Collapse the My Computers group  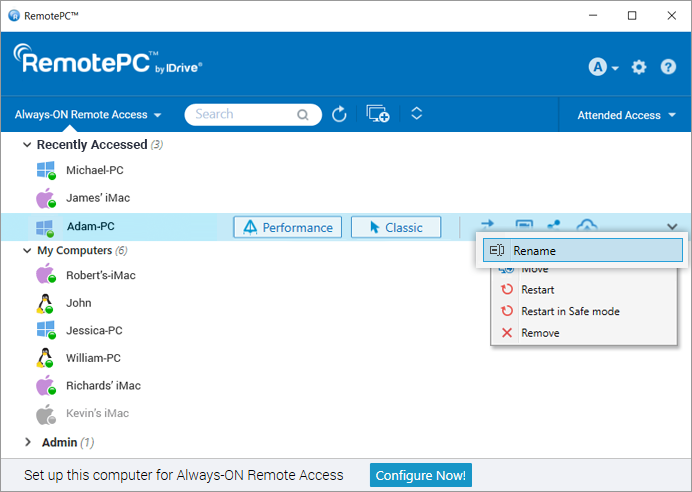coord(27,251)
